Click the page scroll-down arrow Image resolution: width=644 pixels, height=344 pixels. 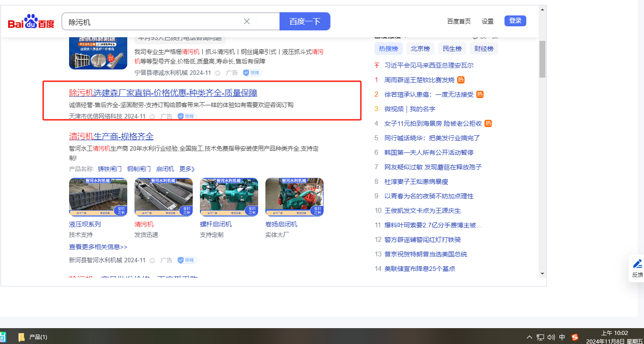pos(542,274)
